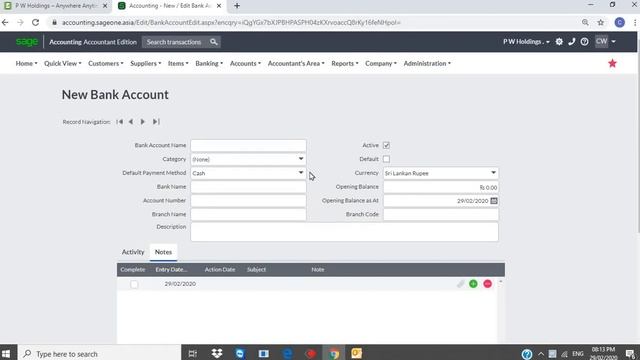Click the edit pencil icon in notes row
This screenshot has width=640, height=360.
pyautogui.click(x=460, y=284)
